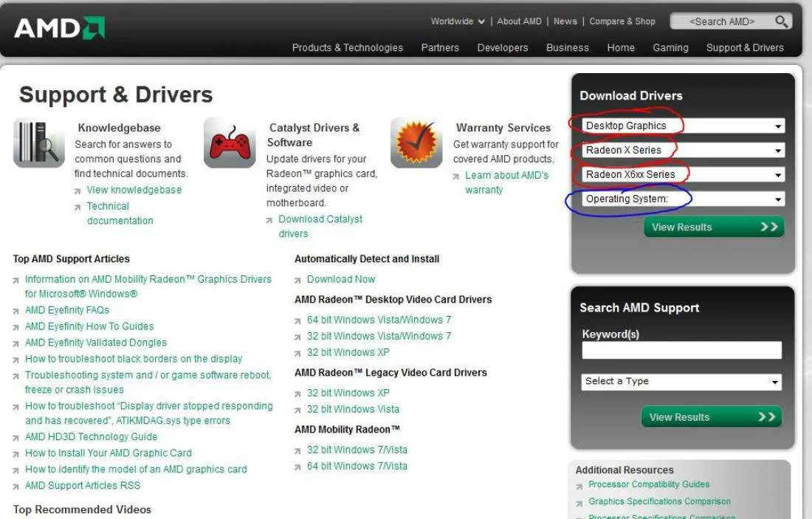Open the Operating System dropdown
The width and height of the screenshot is (812, 519).
pos(683,199)
